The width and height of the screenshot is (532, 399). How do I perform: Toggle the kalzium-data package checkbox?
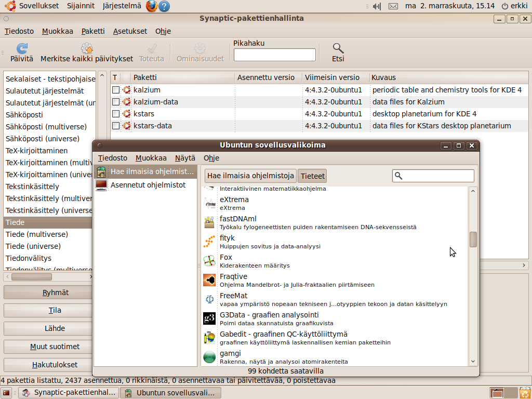[x=116, y=102]
